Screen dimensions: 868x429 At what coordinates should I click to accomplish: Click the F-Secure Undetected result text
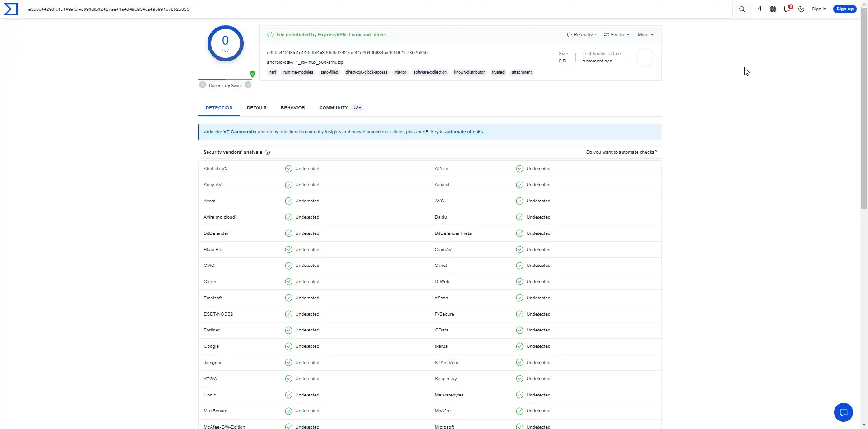tap(538, 314)
